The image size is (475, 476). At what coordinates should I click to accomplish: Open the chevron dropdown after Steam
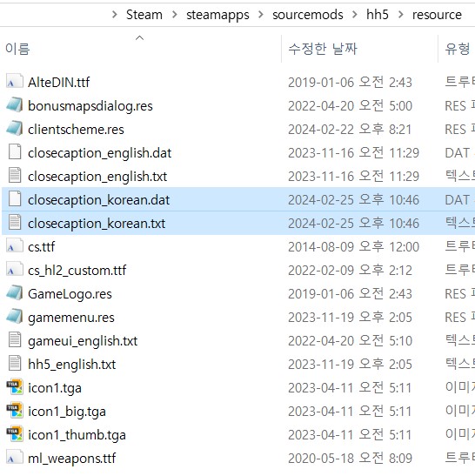[174, 14]
